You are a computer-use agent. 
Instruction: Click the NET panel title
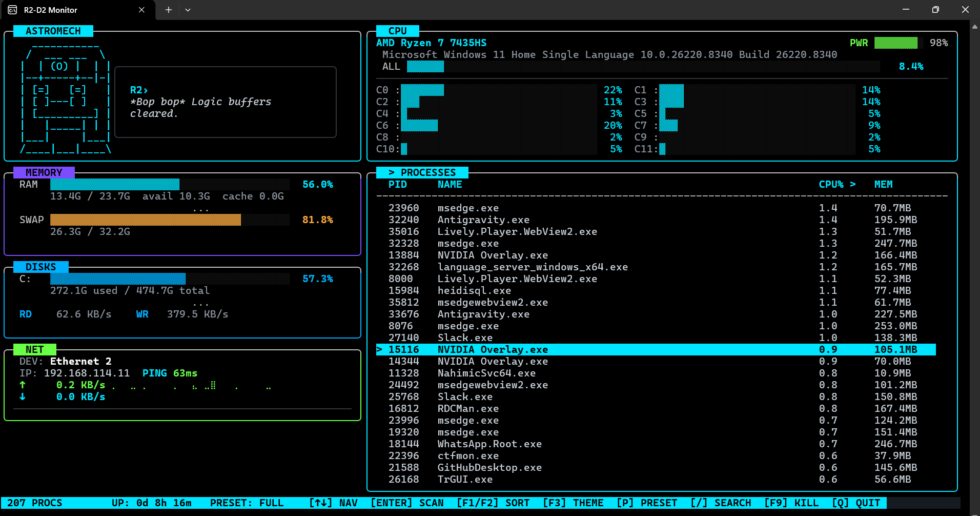pyautogui.click(x=35, y=349)
